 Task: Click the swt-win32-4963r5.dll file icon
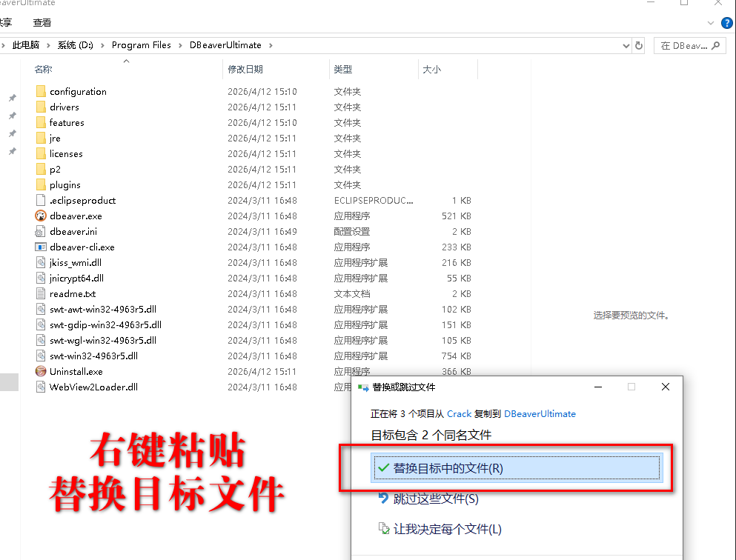41,356
